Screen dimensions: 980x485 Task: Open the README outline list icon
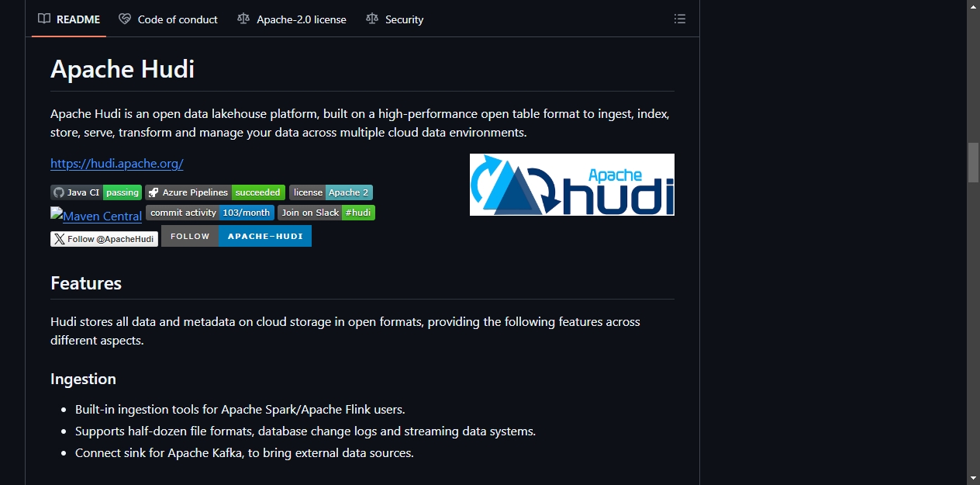pyautogui.click(x=680, y=19)
